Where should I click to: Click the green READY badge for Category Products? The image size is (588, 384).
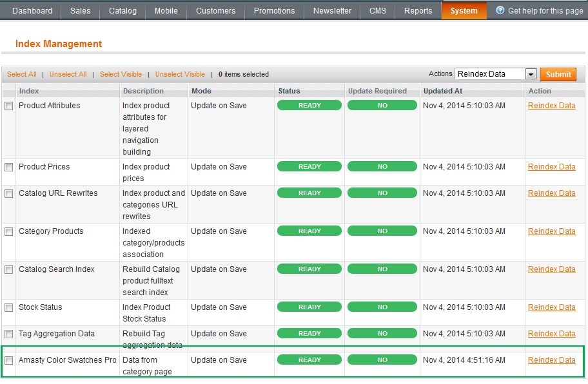pos(309,231)
